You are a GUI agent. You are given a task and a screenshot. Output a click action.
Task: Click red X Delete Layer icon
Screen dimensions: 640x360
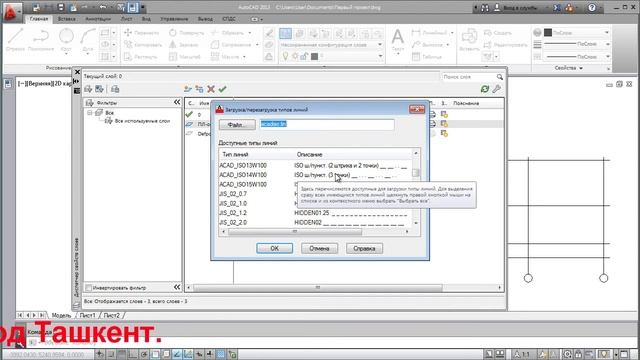click(211, 89)
